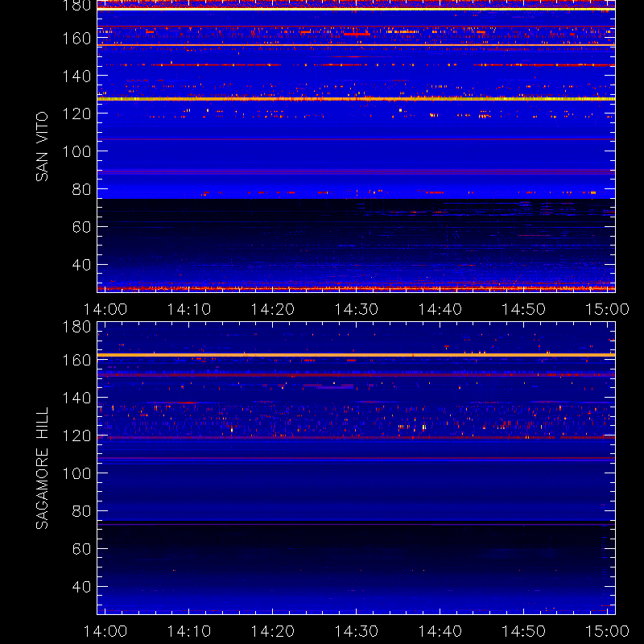Click 14:50 under the San Vito plot
Screen dimensions: 644x644
click(x=524, y=309)
